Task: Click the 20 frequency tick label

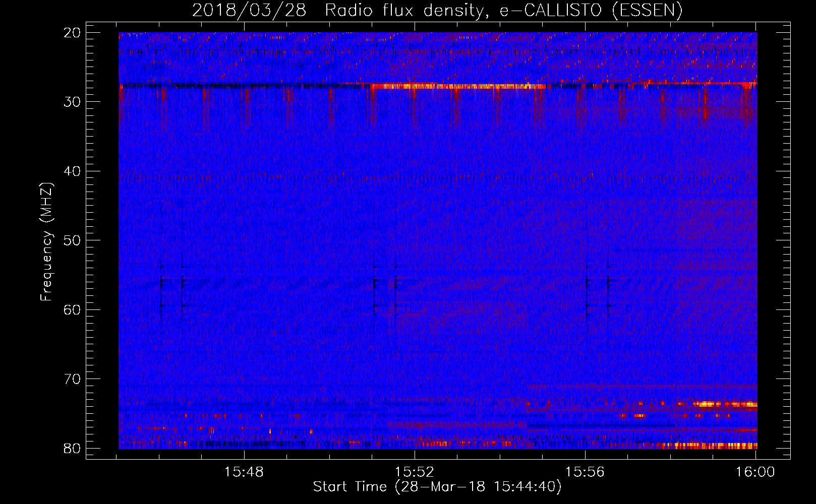Action: click(x=73, y=33)
